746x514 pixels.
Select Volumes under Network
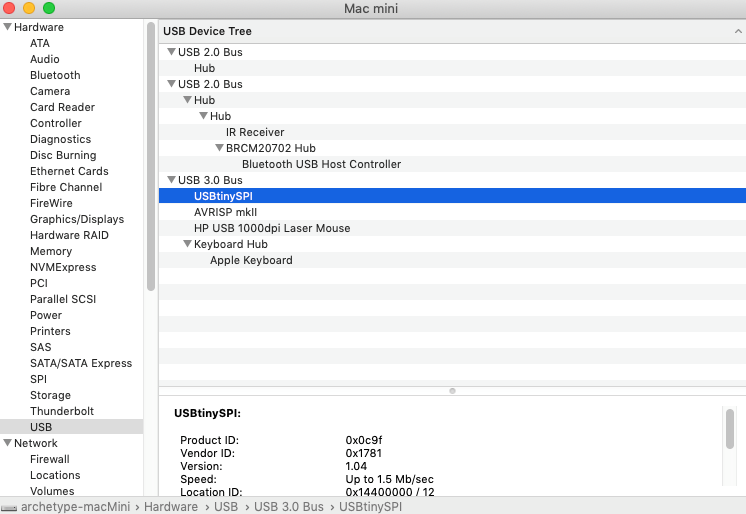pos(52,491)
